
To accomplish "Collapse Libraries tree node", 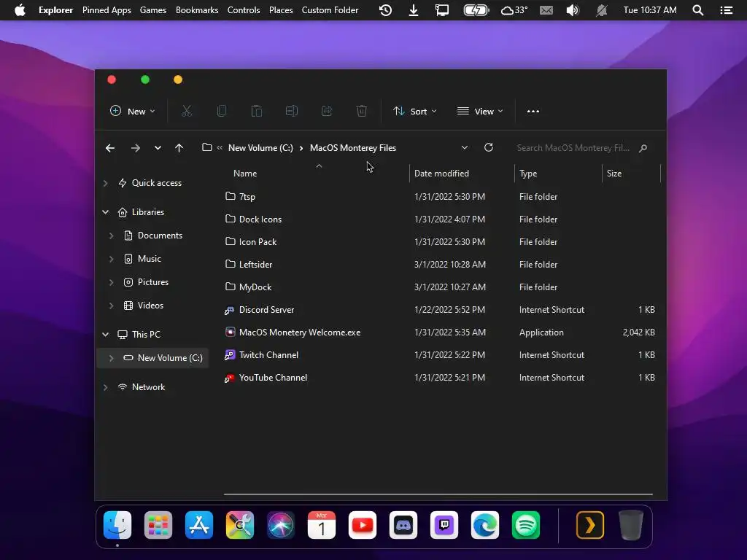I will (x=105, y=212).
